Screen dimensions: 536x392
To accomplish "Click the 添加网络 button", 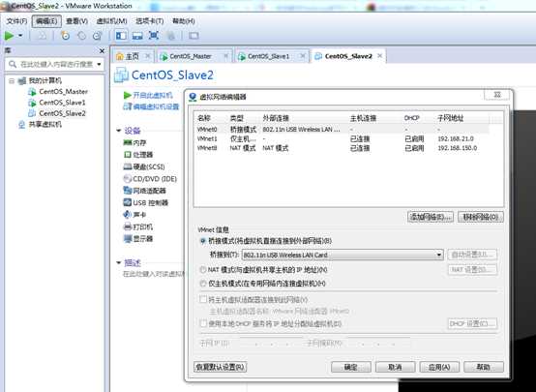I will [431, 217].
